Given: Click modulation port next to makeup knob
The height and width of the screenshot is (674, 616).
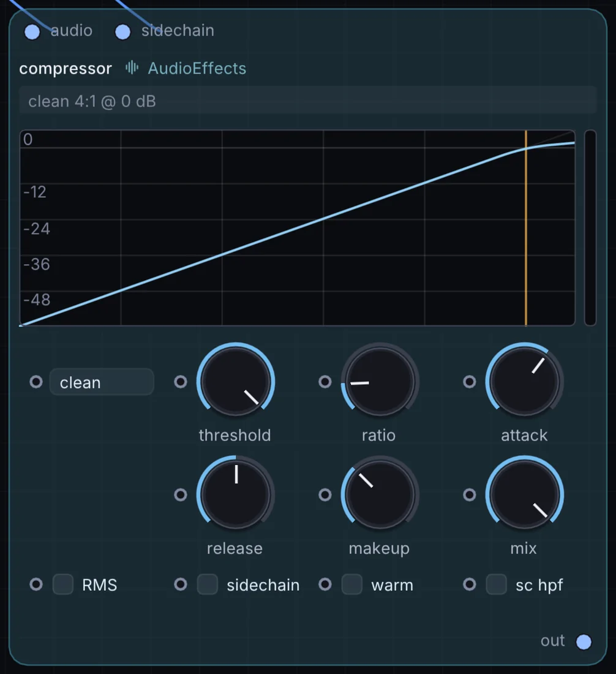Looking at the screenshot, I should tap(325, 494).
